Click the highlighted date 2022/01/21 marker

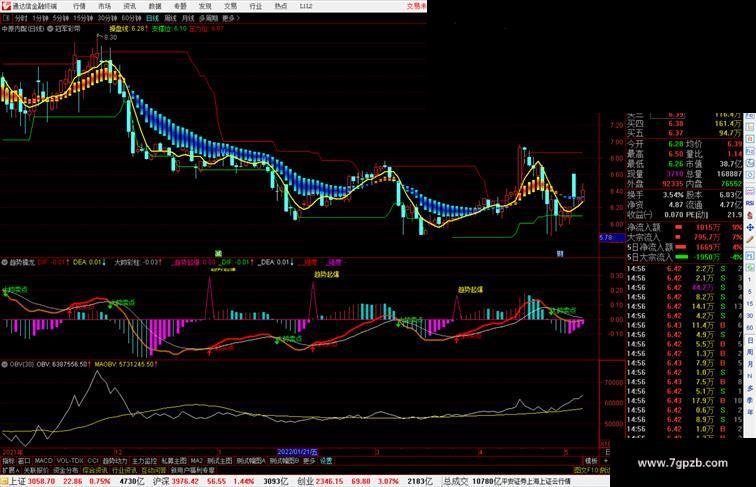tap(297, 452)
